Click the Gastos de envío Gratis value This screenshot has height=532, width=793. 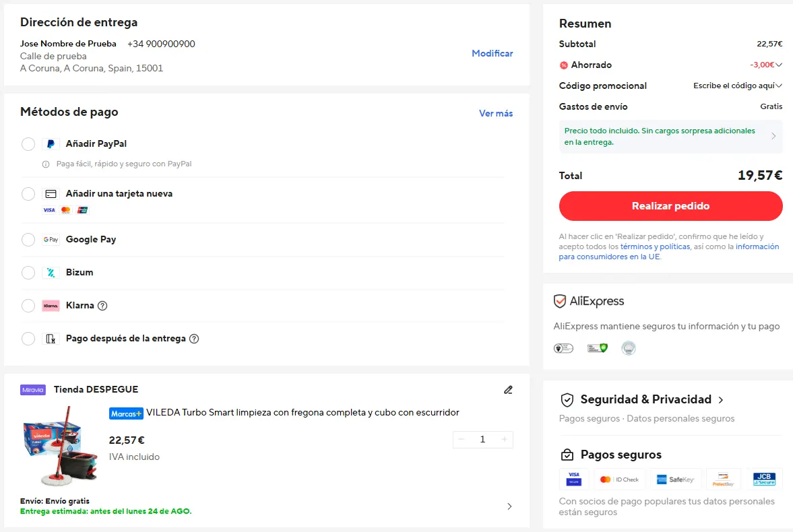click(771, 106)
